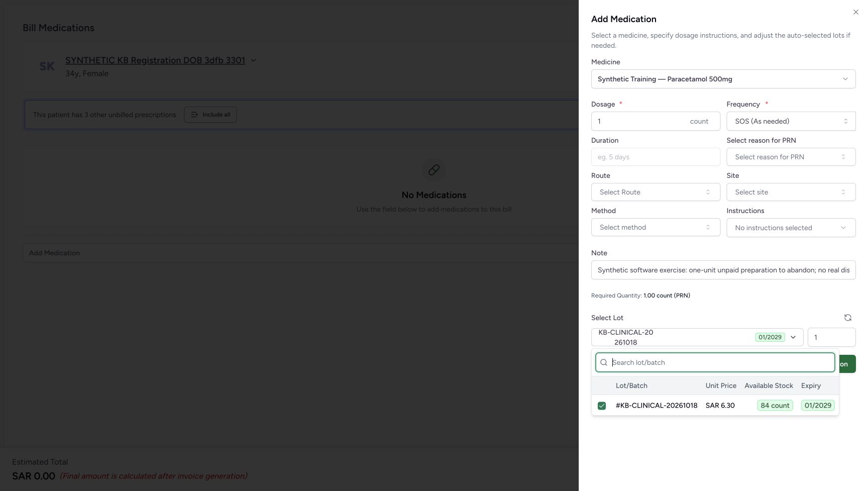Viewport: 868px width, 491px height.
Task: Click the SK patient avatar
Action: pos(47,66)
